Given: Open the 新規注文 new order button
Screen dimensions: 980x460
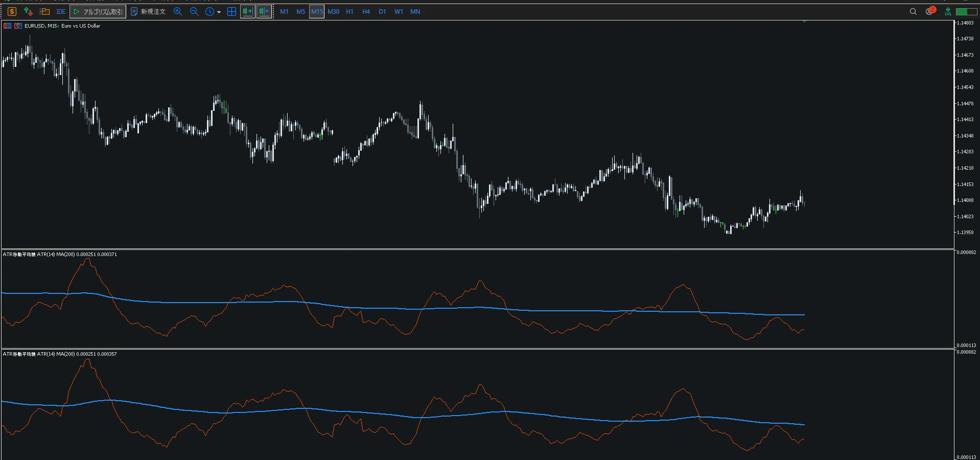Looking at the screenshot, I should [x=148, y=11].
